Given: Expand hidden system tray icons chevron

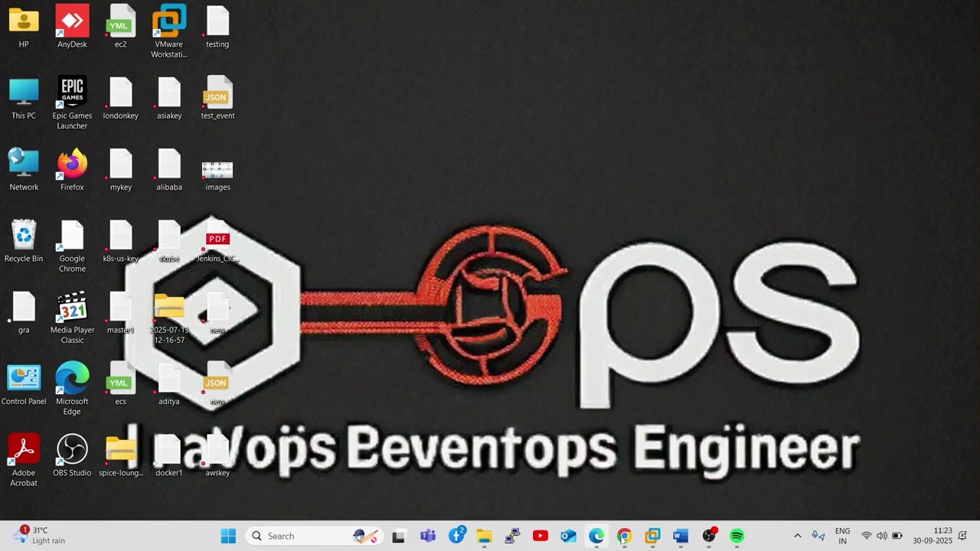Looking at the screenshot, I should (x=797, y=536).
